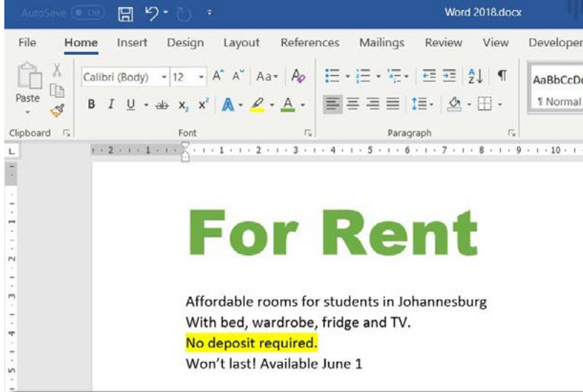Open the References tab
Image resolution: width=583 pixels, height=392 pixels.
point(309,43)
